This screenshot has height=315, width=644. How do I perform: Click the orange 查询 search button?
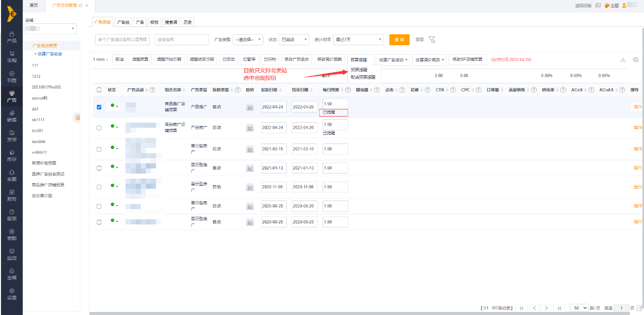400,39
